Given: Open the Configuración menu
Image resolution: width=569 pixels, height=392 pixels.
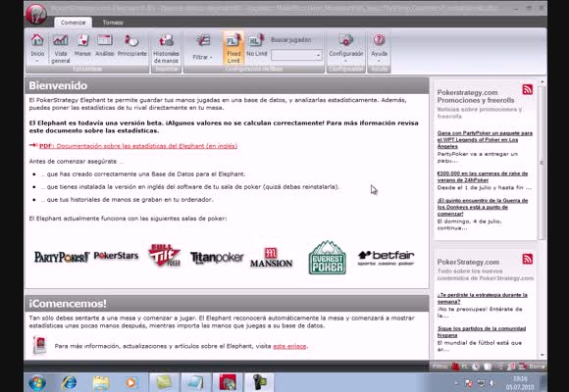Looking at the screenshot, I should pos(346,48).
